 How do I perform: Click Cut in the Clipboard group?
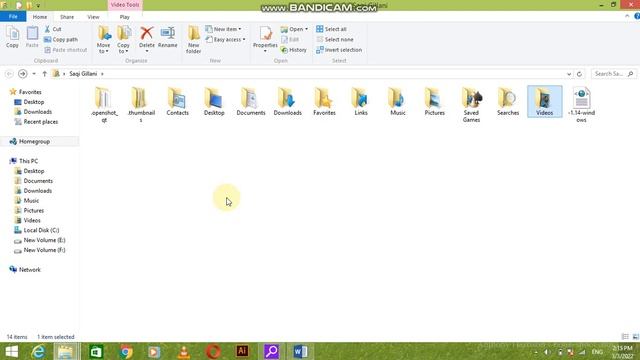53,29
